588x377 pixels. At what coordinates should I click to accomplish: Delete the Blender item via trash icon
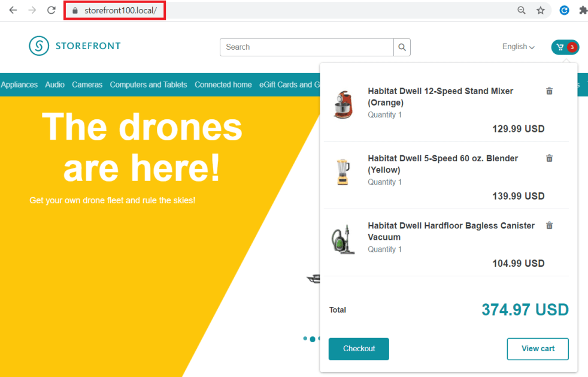click(x=549, y=158)
